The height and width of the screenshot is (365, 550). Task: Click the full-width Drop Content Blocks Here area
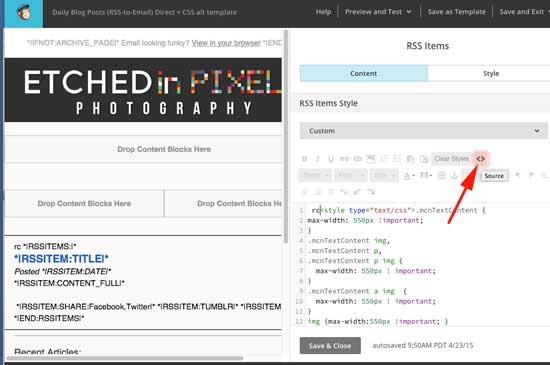click(143, 149)
